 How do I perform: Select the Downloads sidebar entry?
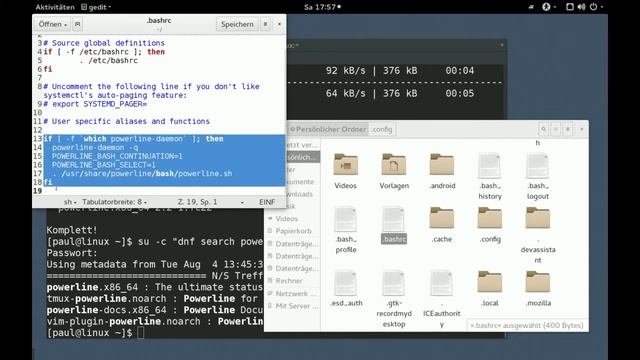303,194
